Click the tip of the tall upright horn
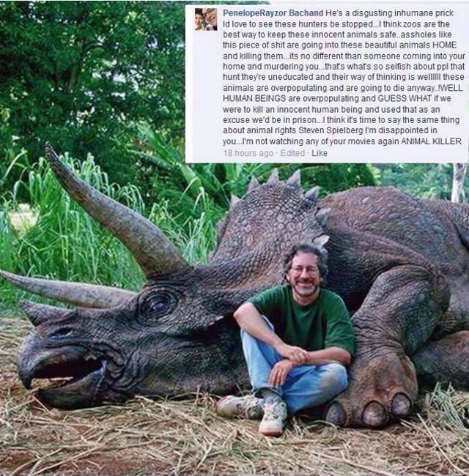The height and width of the screenshot is (476, 469). (51, 151)
